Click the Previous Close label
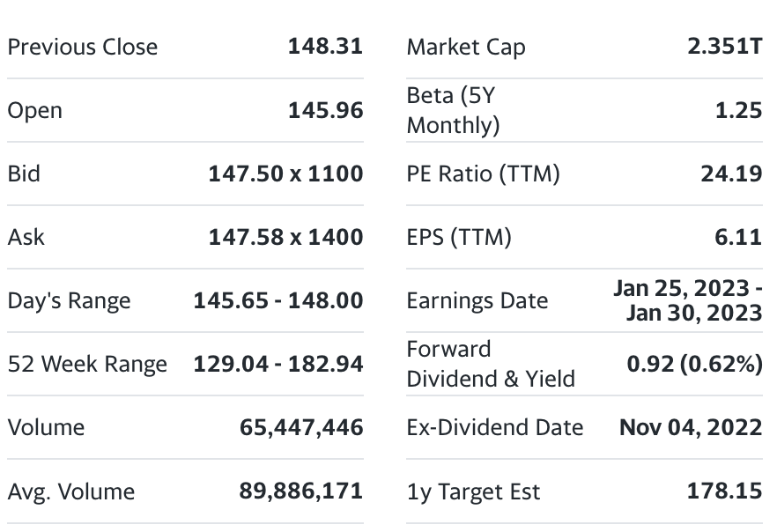Image resolution: width=777 pixels, height=532 pixels. [82, 47]
